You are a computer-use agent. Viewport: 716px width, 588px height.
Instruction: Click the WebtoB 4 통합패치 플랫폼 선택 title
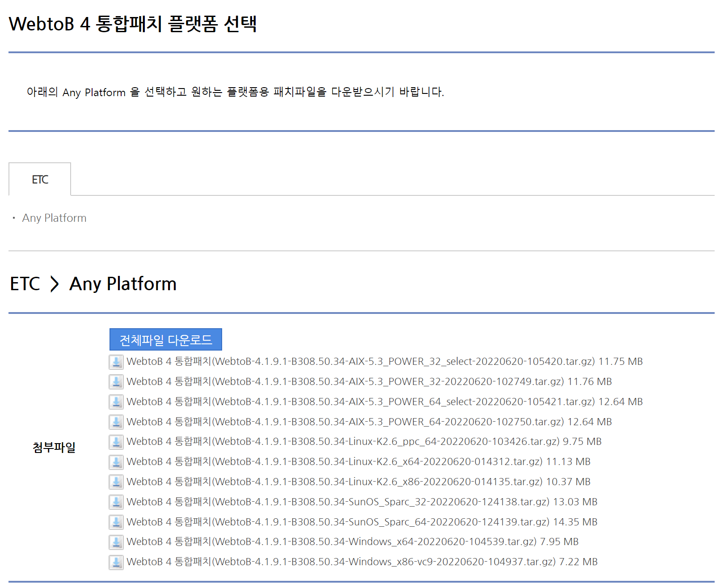pos(132,23)
